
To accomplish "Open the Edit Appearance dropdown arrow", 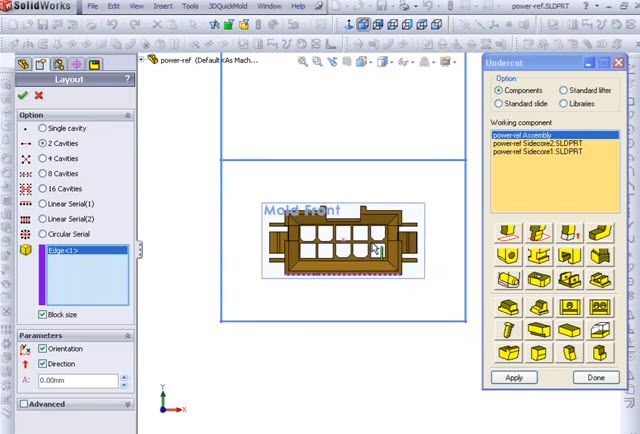I will [x=433, y=62].
